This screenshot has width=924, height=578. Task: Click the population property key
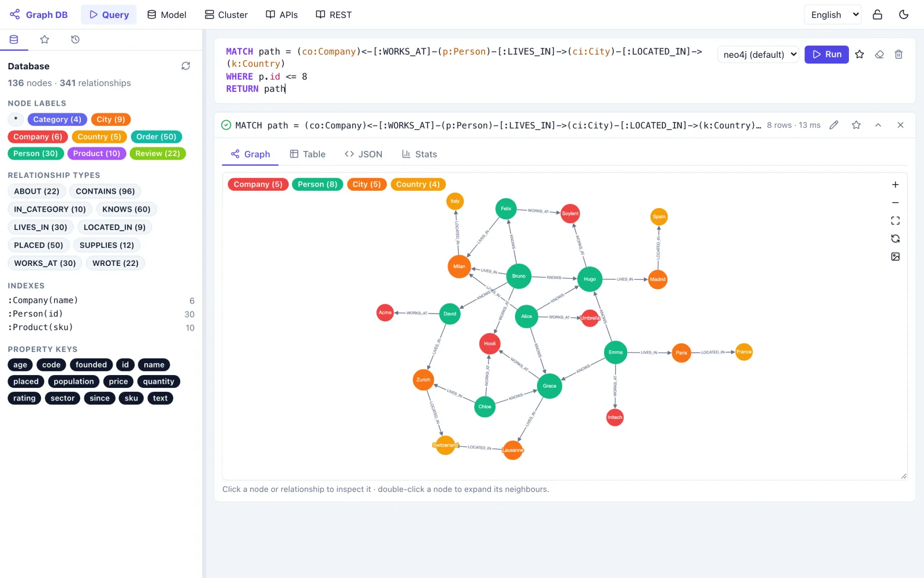click(73, 381)
